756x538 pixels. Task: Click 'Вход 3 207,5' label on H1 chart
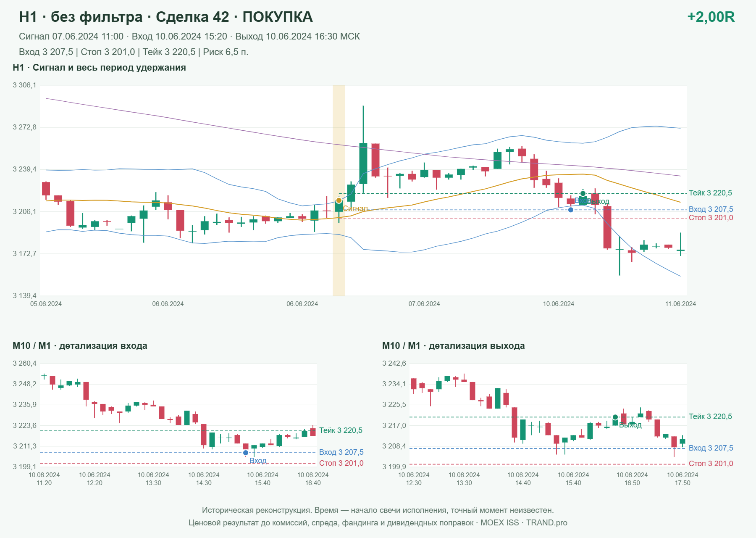(x=711, y=209)
